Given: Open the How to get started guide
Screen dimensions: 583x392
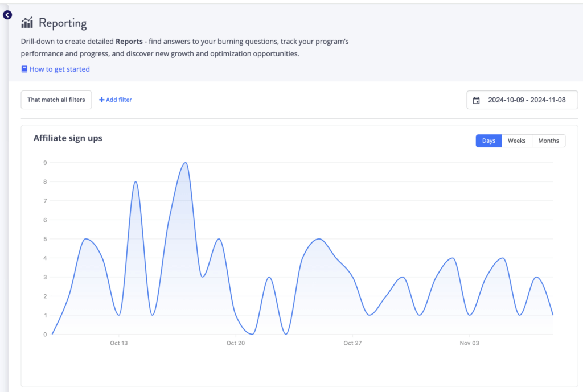Looking at the screenshot, I should pyautogui.click(x=59, y=69).
